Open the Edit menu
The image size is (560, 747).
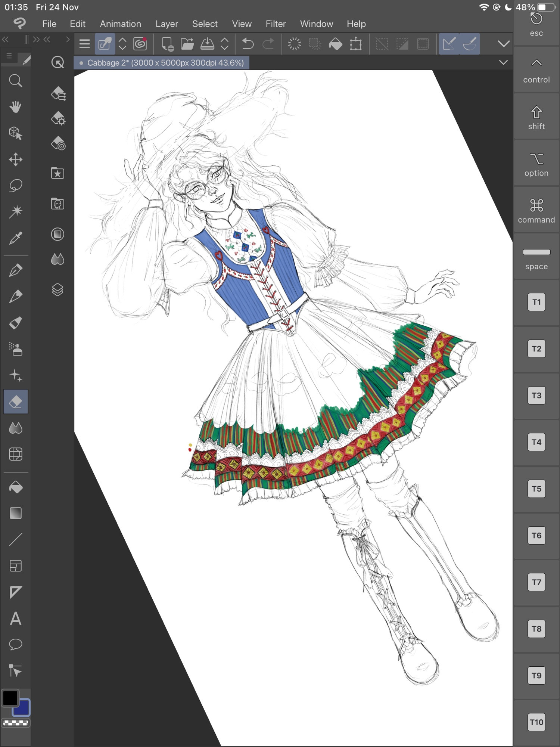tap(78, 24)
